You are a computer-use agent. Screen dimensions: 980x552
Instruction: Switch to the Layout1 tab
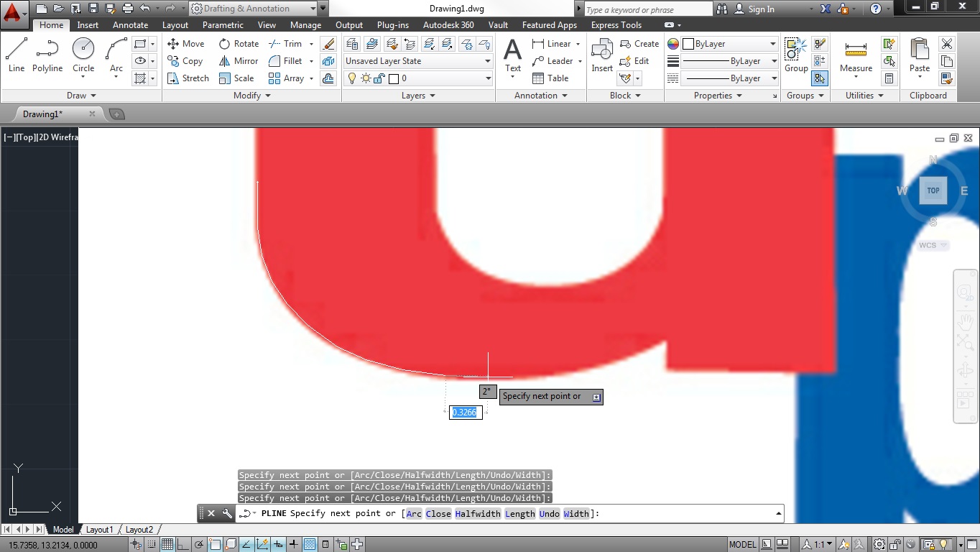(99, 530)
